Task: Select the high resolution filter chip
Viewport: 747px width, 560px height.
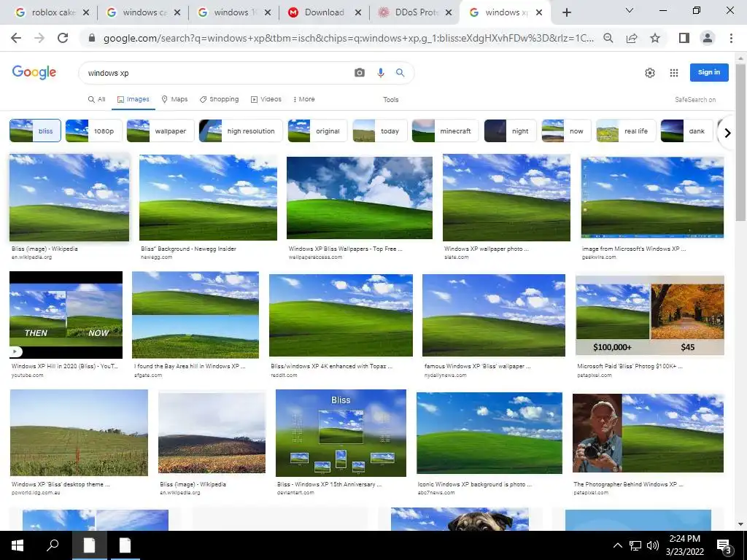Action: [x=241, y=131]
